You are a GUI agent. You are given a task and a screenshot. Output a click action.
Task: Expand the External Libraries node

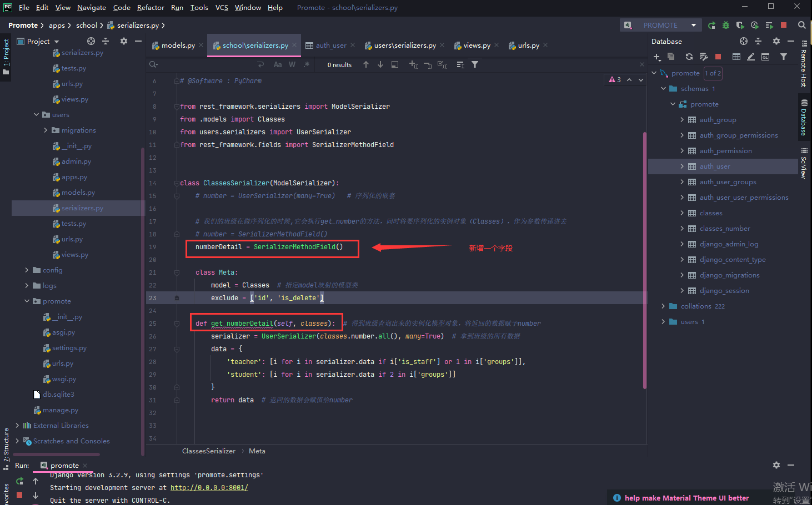(17, 426)
